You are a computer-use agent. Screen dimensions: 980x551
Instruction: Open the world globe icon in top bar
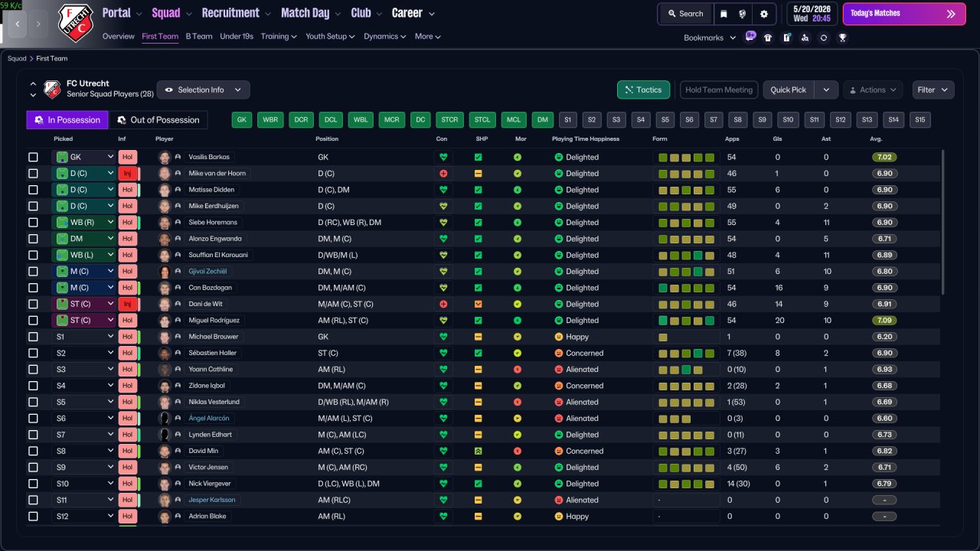(x=743, y=14)
